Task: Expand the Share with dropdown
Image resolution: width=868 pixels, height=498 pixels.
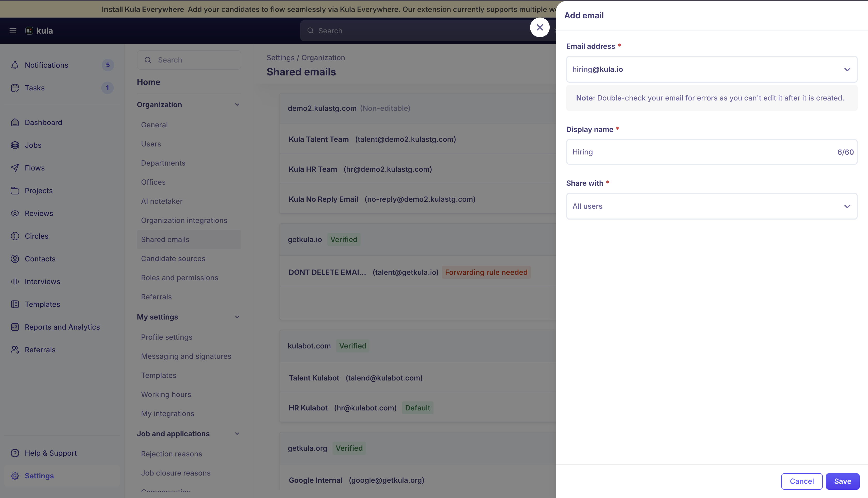Action: [x=847, y=206]
